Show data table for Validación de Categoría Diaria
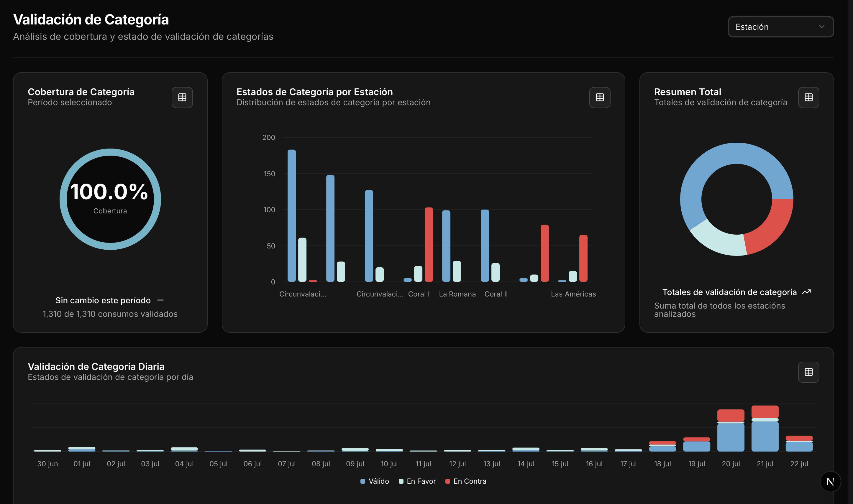The width and height of the screenshot is (853, 504). point(808,372)
